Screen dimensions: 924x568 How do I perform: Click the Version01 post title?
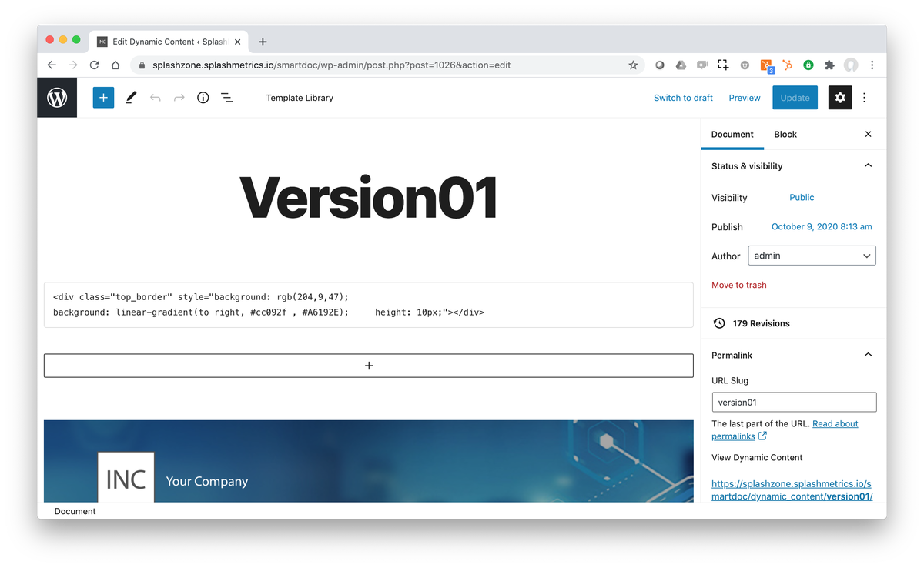coord(369,199)
